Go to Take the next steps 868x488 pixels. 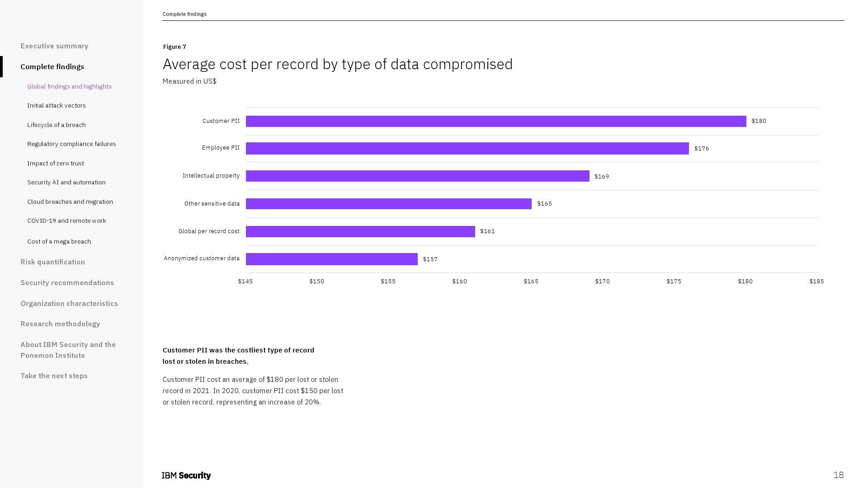click(x=54, y=376)
